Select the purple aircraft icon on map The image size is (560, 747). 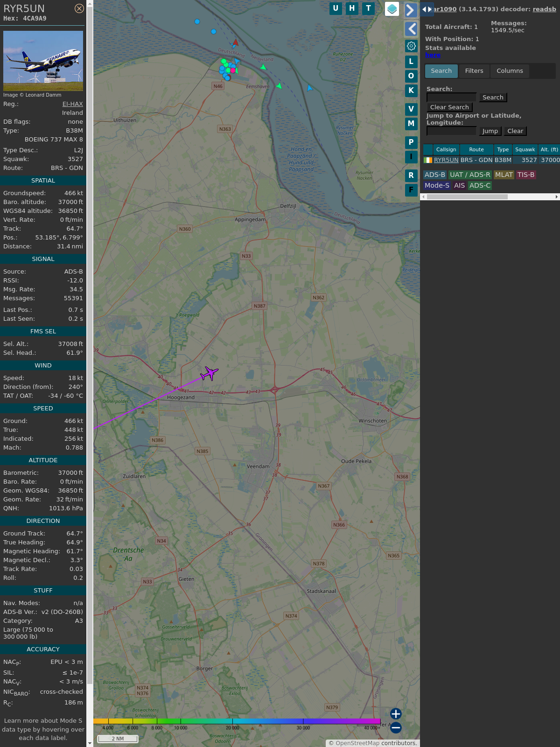[209, 373]
